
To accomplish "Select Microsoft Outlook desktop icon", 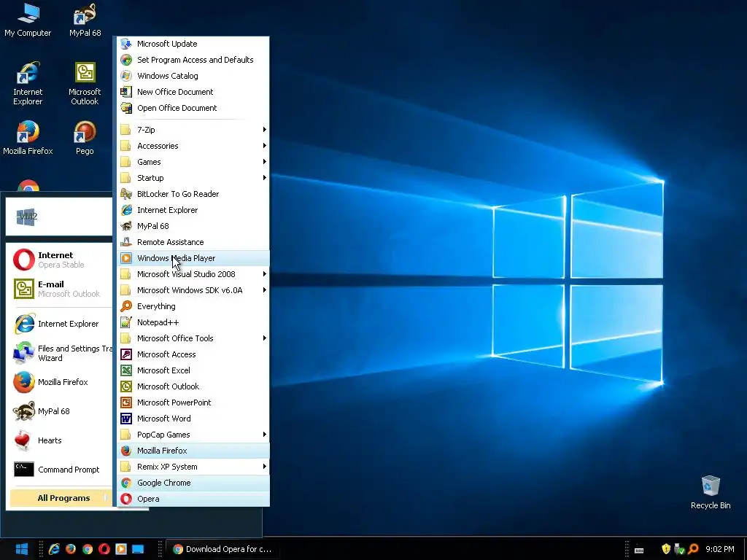I will pos(85,83).
